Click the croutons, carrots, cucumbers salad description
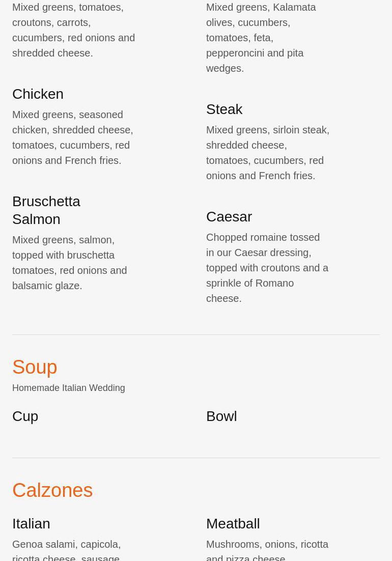This screenshot has width=392, height=561. [x=73, y=30]
